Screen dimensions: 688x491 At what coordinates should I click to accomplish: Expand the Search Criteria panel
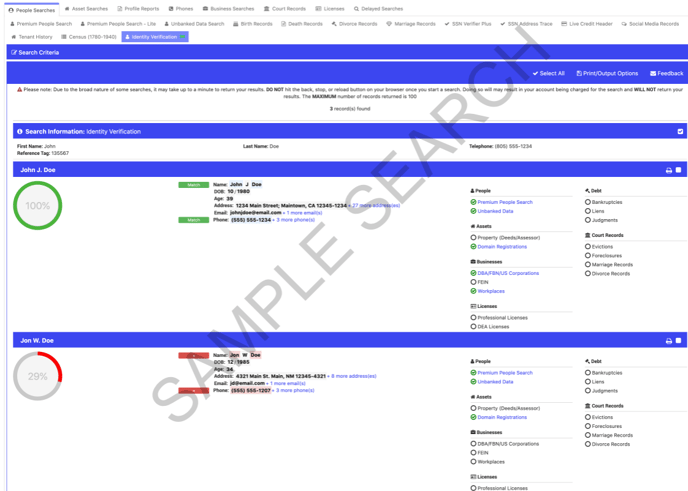36,52
